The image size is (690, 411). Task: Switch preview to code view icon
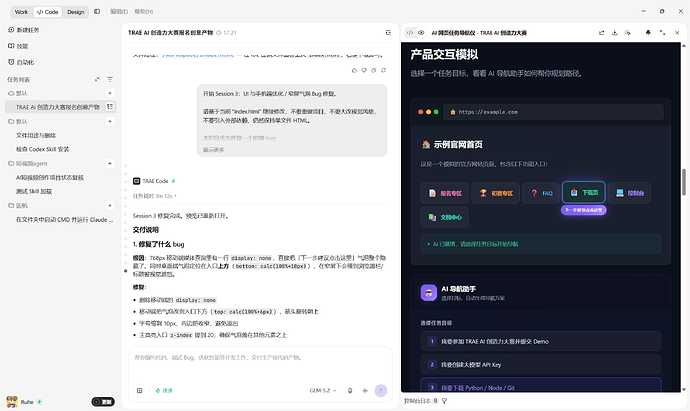410,33
